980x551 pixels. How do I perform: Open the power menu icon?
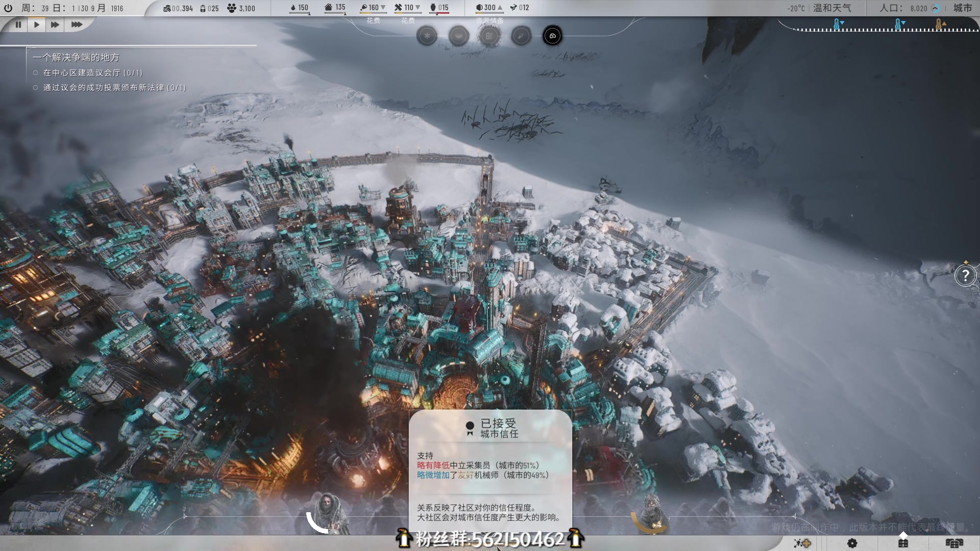tap(8, 8)
